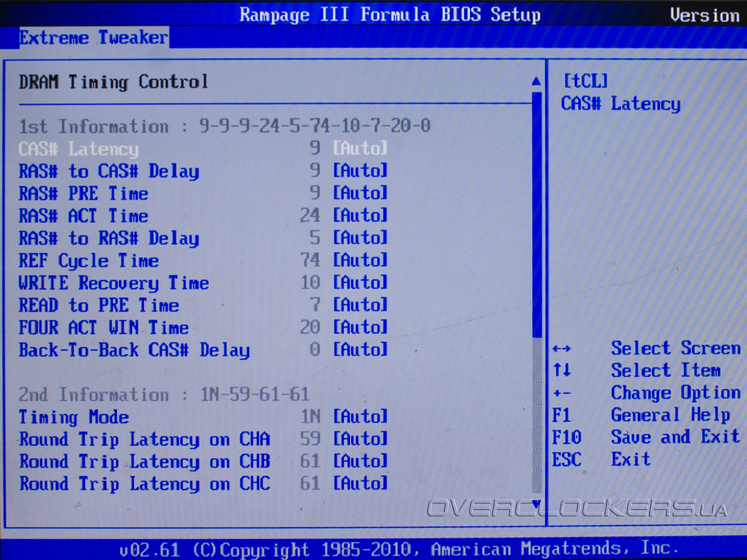Click the [tCL] text in the help panel
The height and width of the screenshot is (560, 747).
pyautogui.click(x=585, y=80)
